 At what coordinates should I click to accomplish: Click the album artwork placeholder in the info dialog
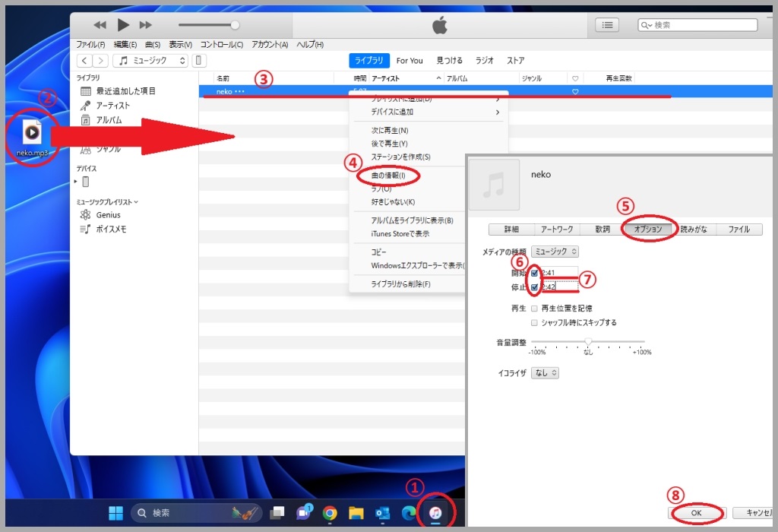[x=494, y=185]
